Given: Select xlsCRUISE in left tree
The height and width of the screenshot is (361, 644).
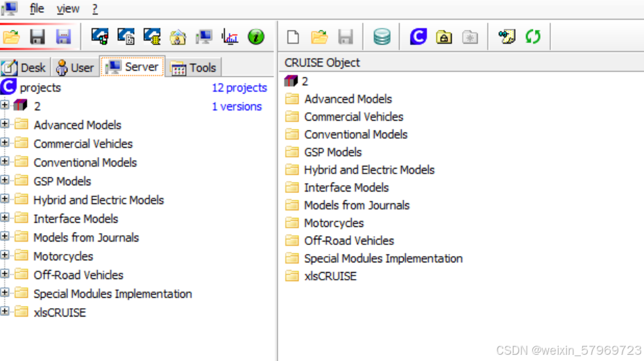Looking at the screenshot, I should tap(60, 312).
